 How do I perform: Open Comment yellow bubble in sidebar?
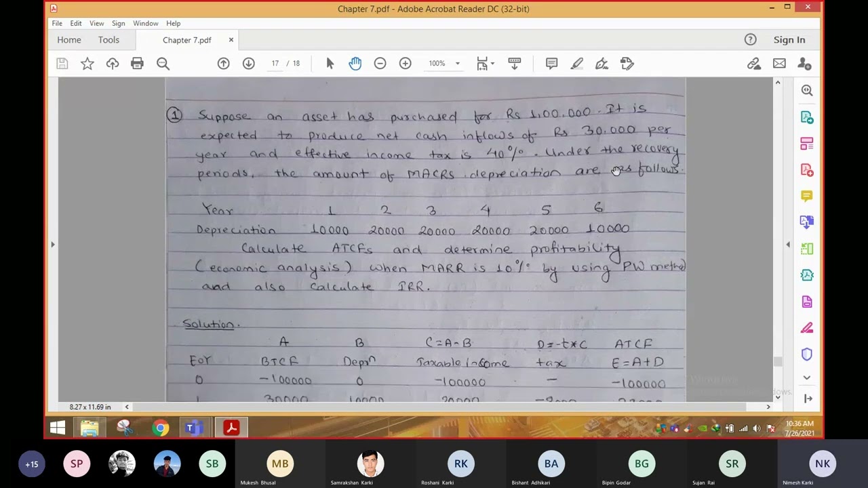pyautogui.click(x=807, y=196)
